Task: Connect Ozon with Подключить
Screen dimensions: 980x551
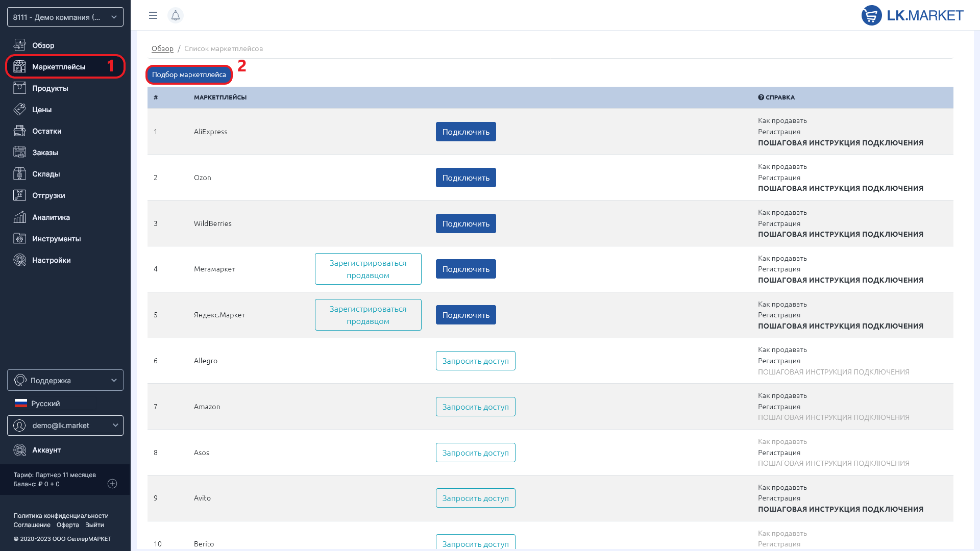Action: click(465, 178)
